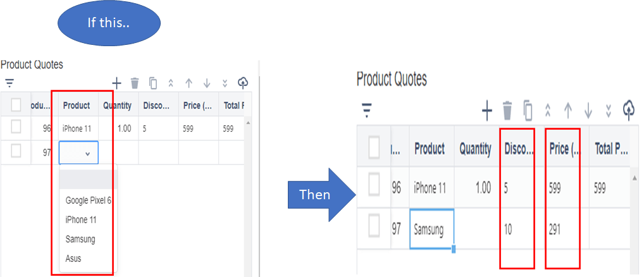Click the move-to-bottom double chevron beside the open dropdown grid
644x277 pixels.
tap(225, 83)
